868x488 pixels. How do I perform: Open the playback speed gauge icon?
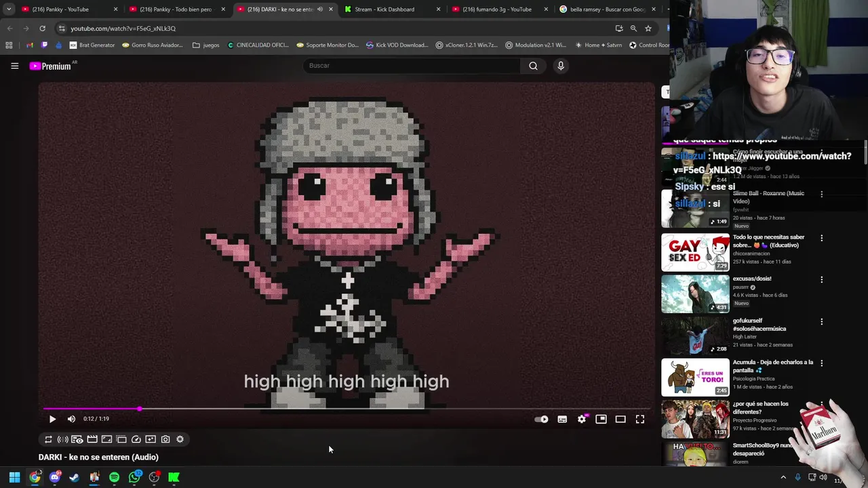tap(136, 439)
